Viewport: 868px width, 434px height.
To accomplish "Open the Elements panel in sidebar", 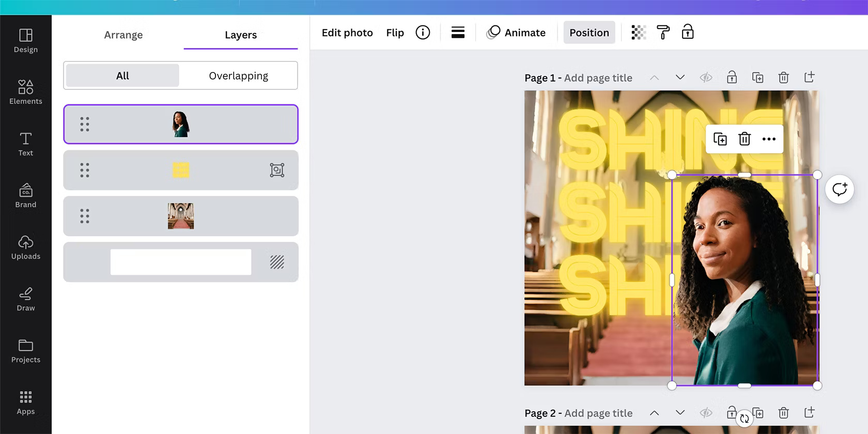I will click(25, 92).
